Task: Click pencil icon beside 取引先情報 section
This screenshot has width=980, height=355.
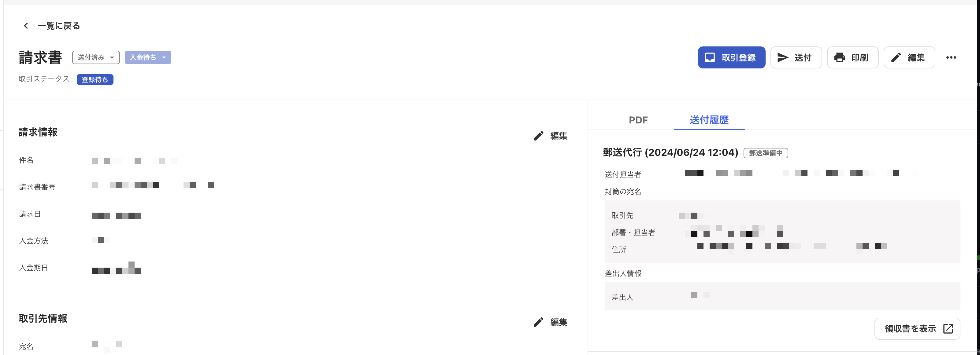Action: point(538,322)
